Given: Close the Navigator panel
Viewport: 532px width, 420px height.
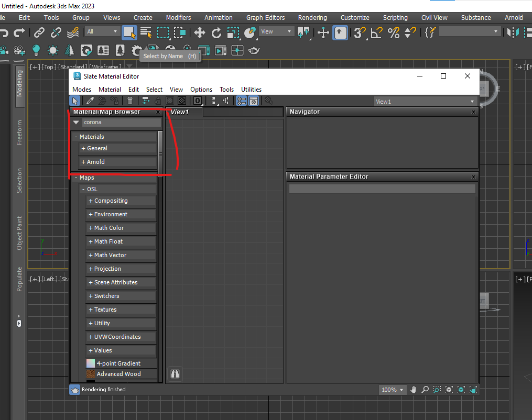Looking at the screenshot, I should [474, 112].
